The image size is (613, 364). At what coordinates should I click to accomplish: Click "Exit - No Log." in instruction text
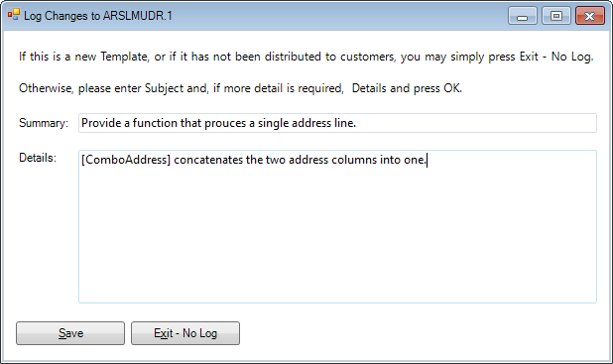tap(556, 57)
